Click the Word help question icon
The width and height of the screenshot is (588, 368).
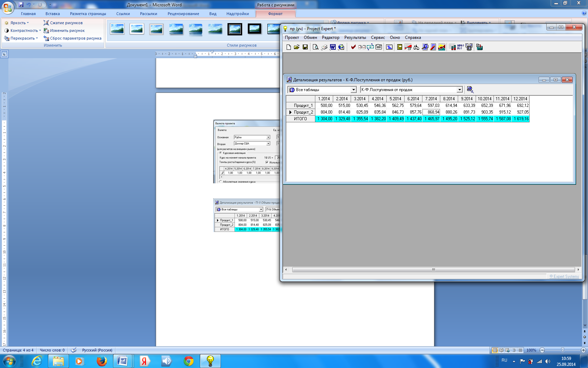point(584,13)
